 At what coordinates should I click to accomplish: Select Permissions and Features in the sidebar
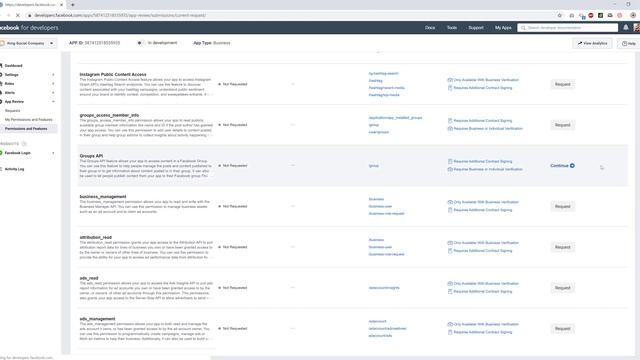pyautogui.click(x=26, y=129)
